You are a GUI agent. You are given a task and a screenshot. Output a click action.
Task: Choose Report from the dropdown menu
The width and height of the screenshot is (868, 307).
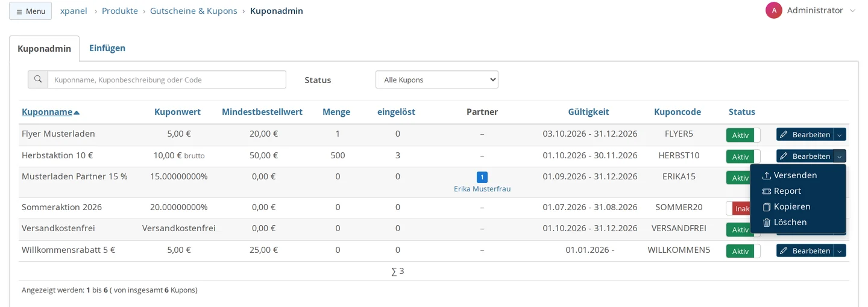(781, 191)
